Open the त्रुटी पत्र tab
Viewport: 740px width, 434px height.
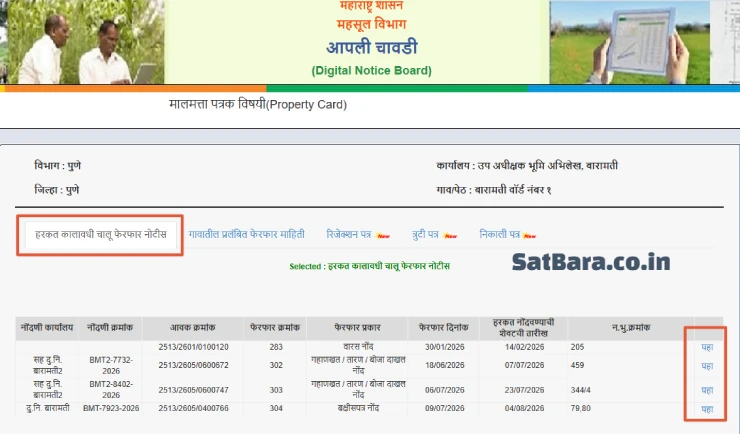425,234
